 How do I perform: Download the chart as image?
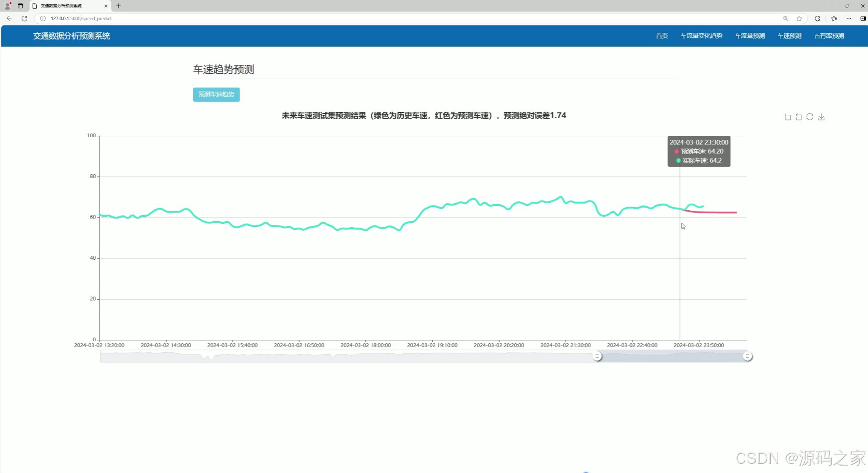point(822,117)
